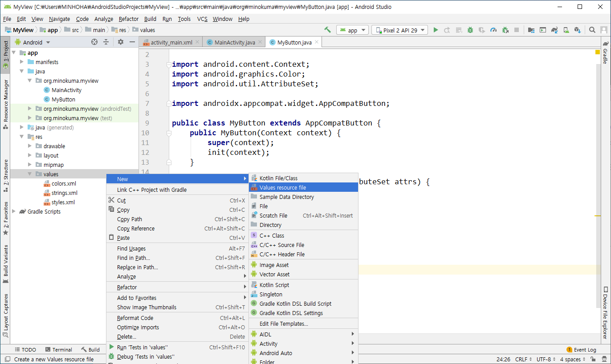Click the UTF-8 encoding widget
Screen dimensions: 611x364
(546, 359)
